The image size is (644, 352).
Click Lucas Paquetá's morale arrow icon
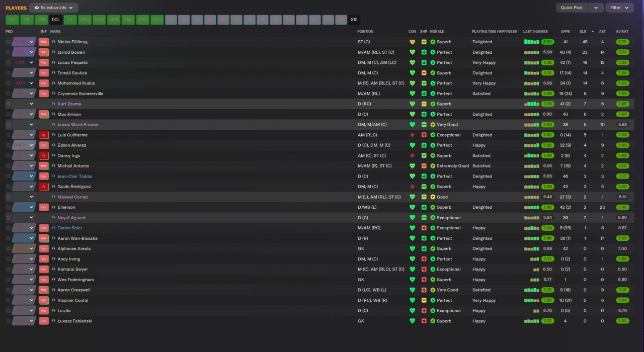[433, 62]
